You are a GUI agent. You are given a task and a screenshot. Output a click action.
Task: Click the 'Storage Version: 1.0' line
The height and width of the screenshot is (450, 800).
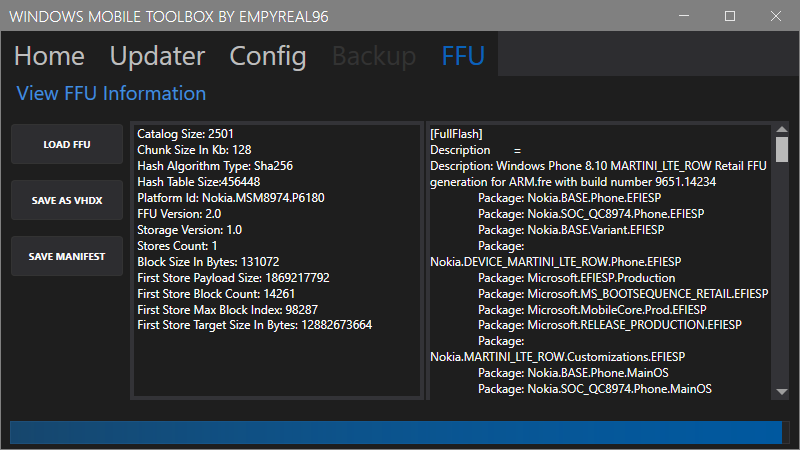coord(189,230)
